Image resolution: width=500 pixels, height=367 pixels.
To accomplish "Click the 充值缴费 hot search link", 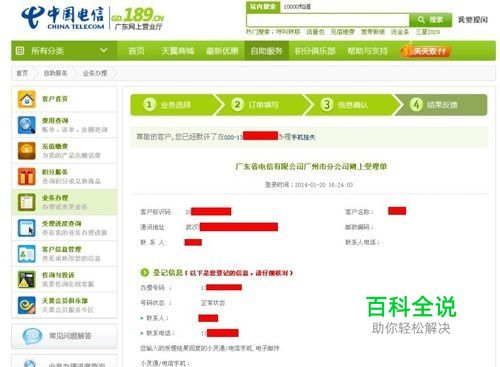I will (343, 32).
